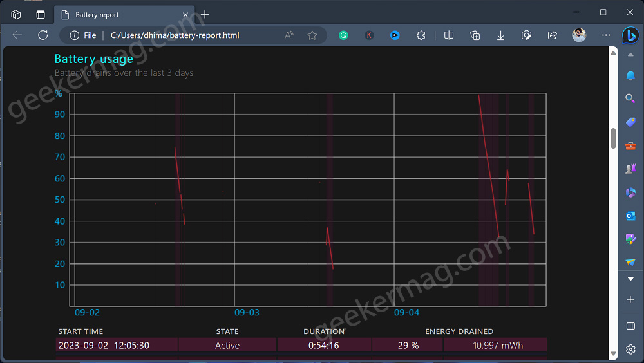Open the Bing Copilot sidebar button
This screenshot has height=363, width=644.
(630, 35)
